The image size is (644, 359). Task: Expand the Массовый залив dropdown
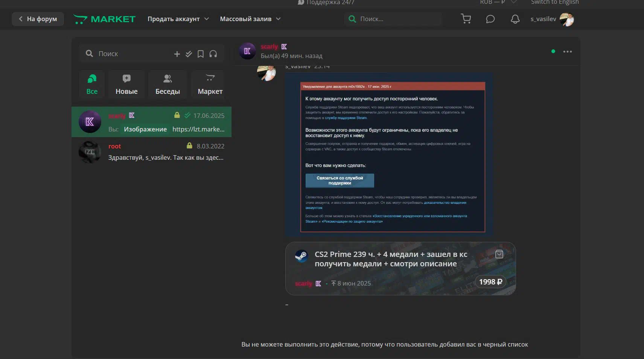pyautogui.click(x=250, y=19)
